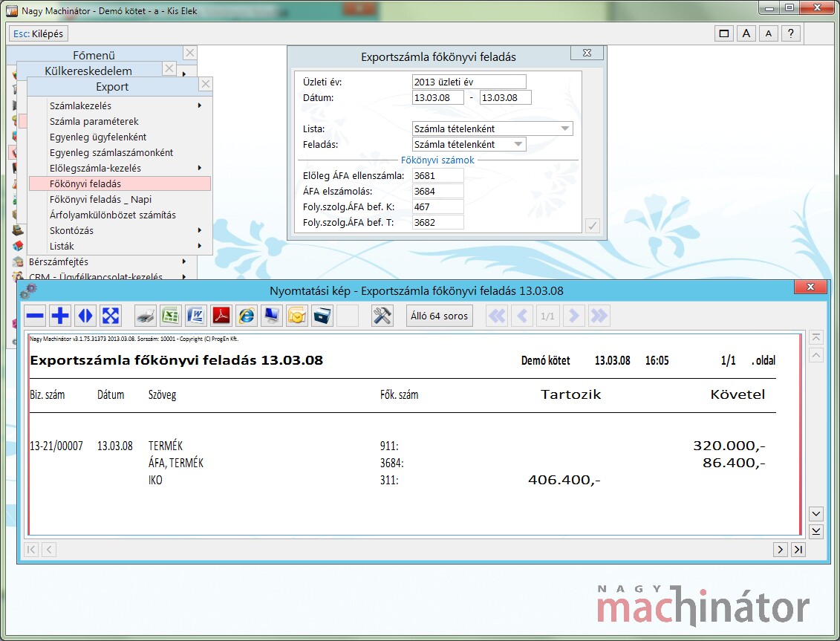Click the zoom in plus icon
This screenshot has width=840, height=641.
tap(60, 316)
